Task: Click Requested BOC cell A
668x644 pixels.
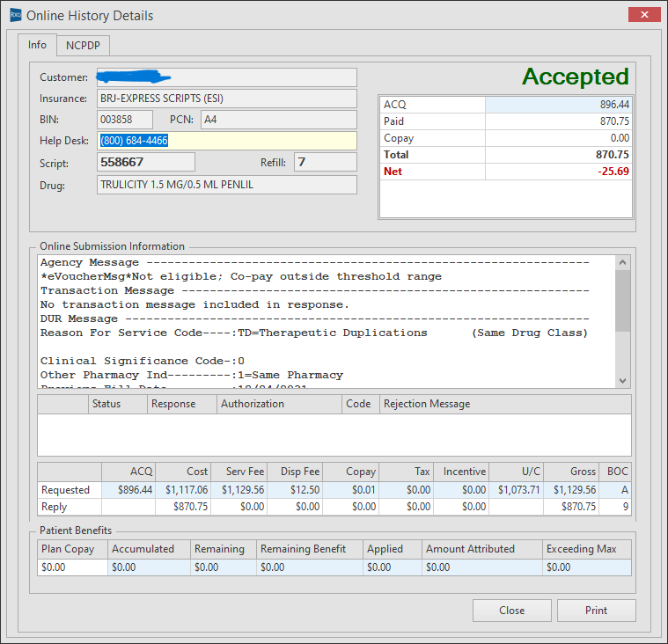Action: click(x=615, y=490)
